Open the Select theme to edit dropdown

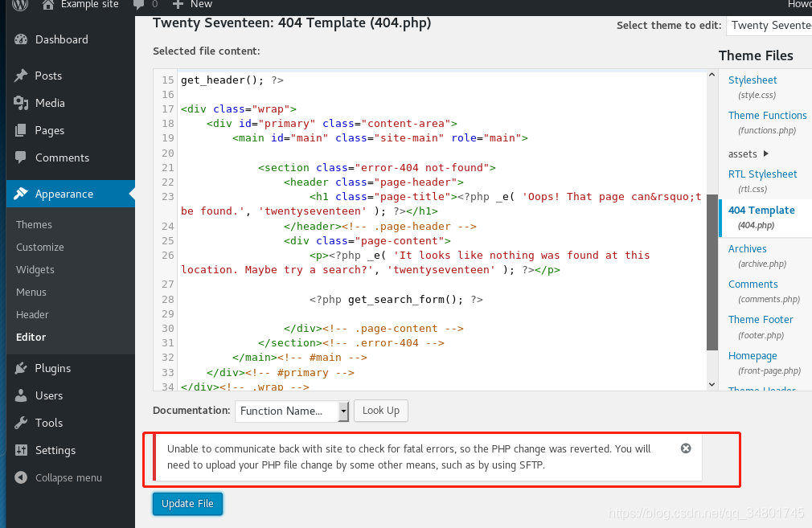point(769,26)
